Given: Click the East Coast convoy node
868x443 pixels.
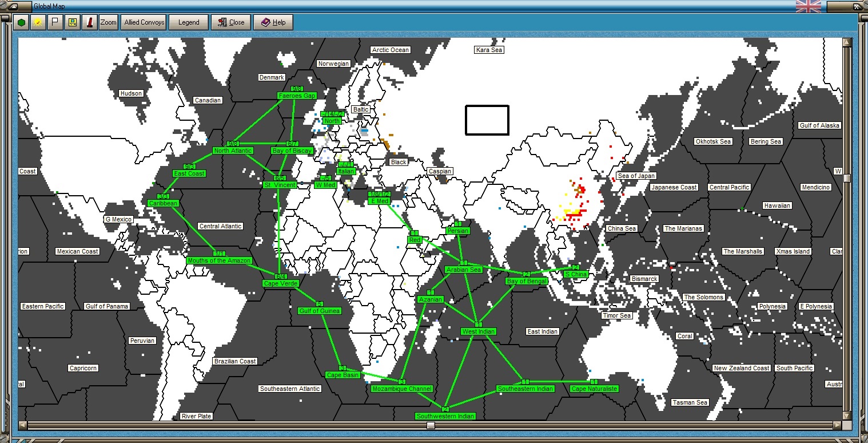Looking at the screenshot, I should click(189, 173).
